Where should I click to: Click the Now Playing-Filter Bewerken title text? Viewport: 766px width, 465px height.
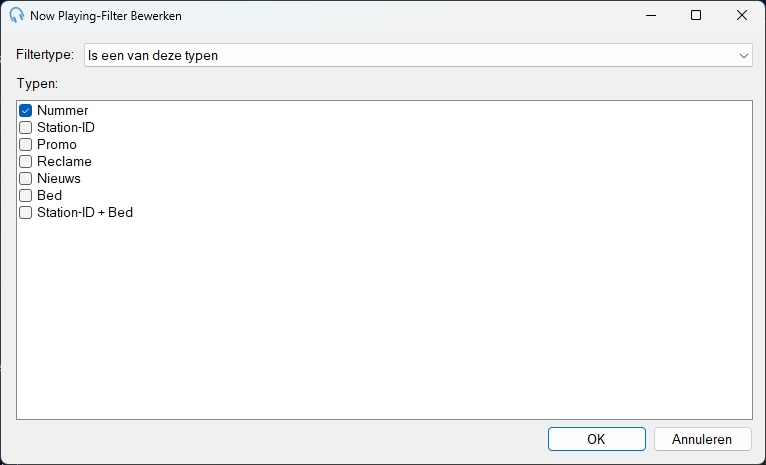[x=106, y=16]
